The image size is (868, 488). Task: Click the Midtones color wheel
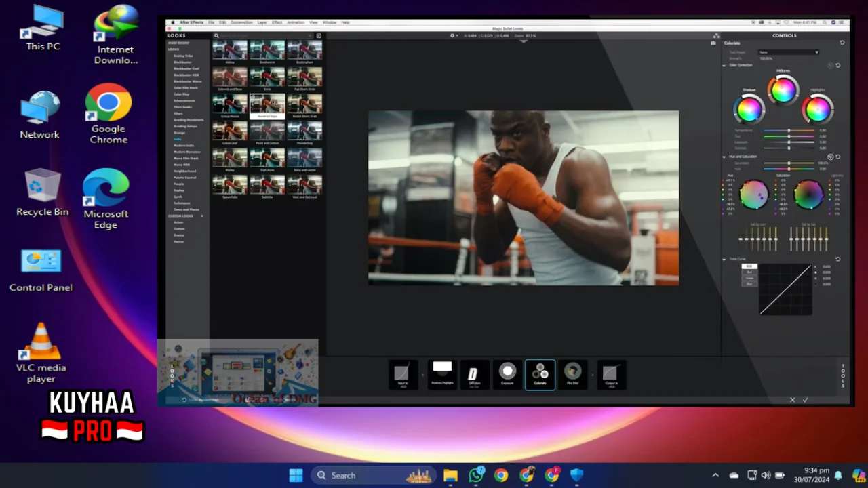(x=783, y=90)
